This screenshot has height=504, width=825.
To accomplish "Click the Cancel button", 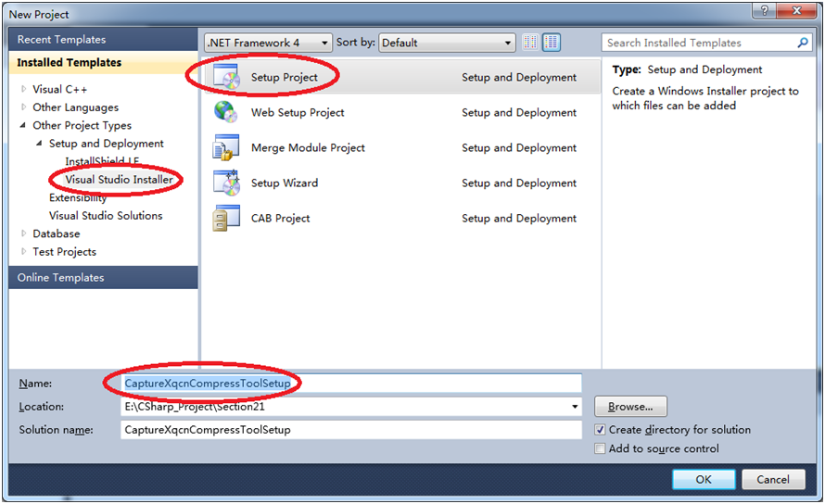I will point(773,479).
